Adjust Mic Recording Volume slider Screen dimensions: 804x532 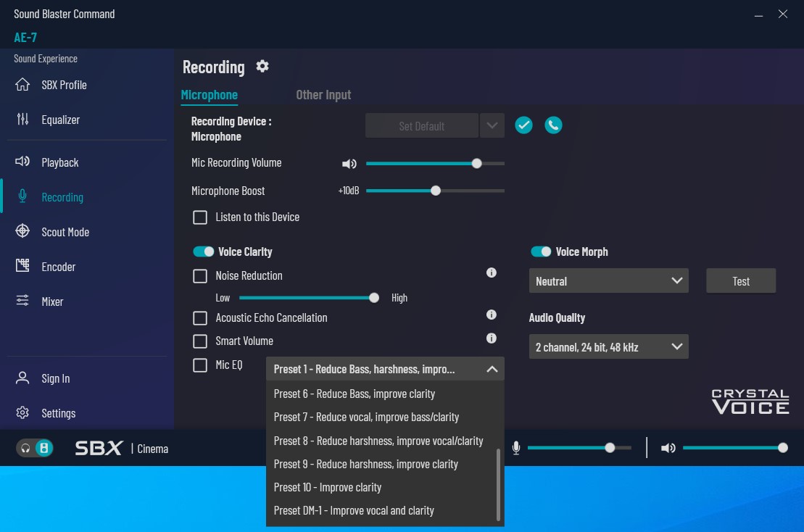point(435,164)
